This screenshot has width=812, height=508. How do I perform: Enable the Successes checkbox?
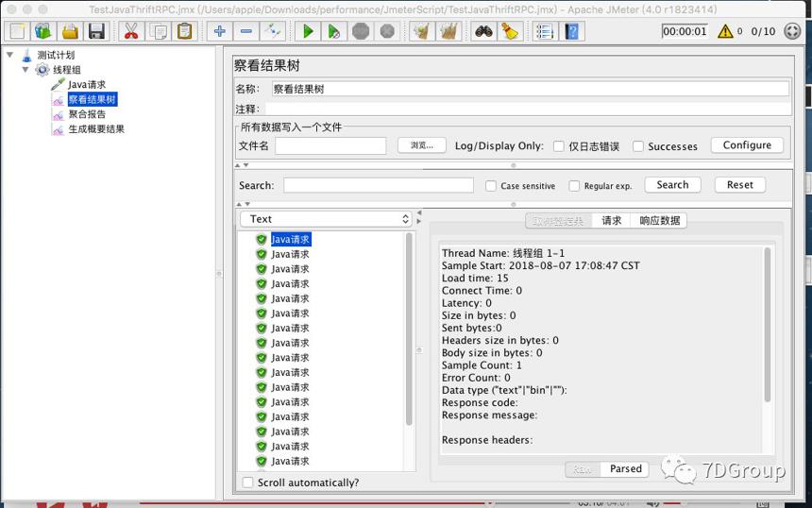(638, 146)
